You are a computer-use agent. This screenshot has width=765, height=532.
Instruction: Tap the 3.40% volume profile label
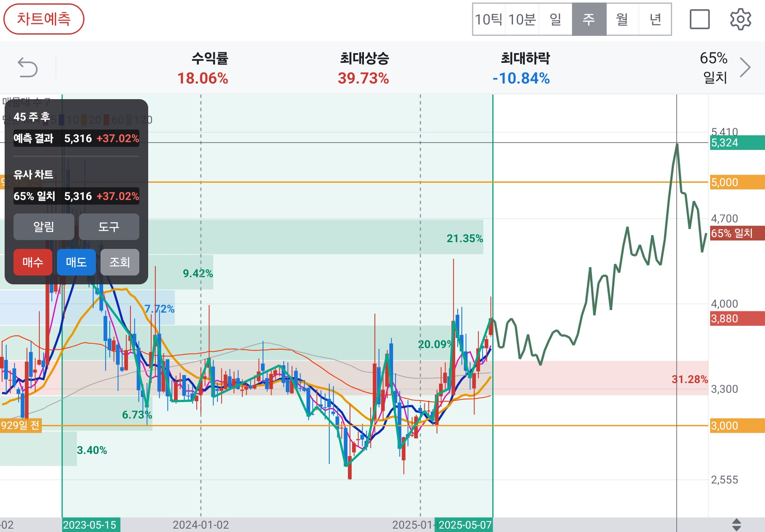click(92, 450)
